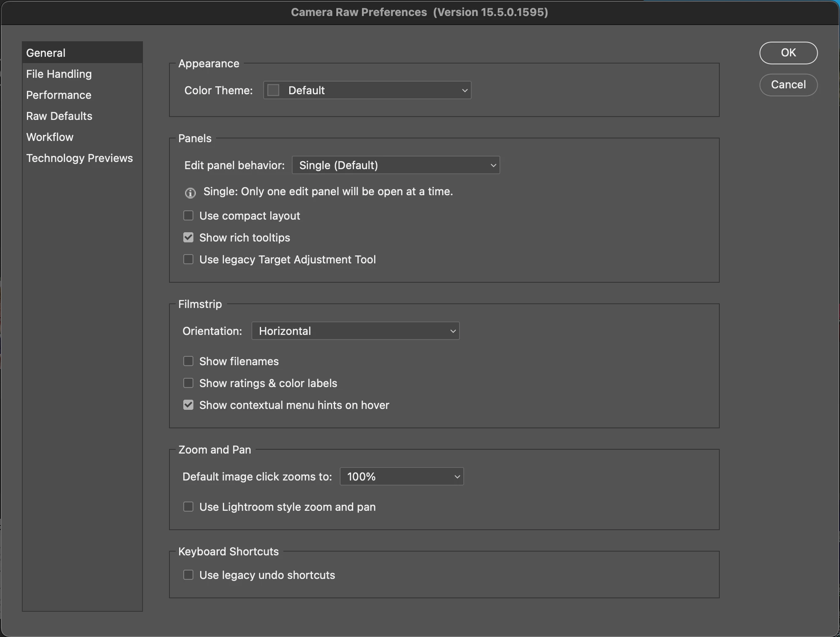This screenshot has width=840, height=637.
Task: Enable Use legacy Target Adjustment Tool
Action: point(188,259)
